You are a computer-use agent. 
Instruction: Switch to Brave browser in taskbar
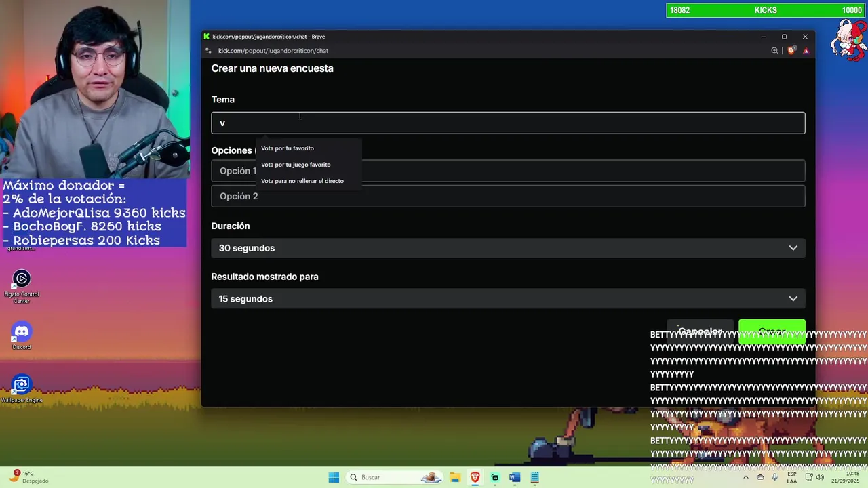click(x=475, y=477)
